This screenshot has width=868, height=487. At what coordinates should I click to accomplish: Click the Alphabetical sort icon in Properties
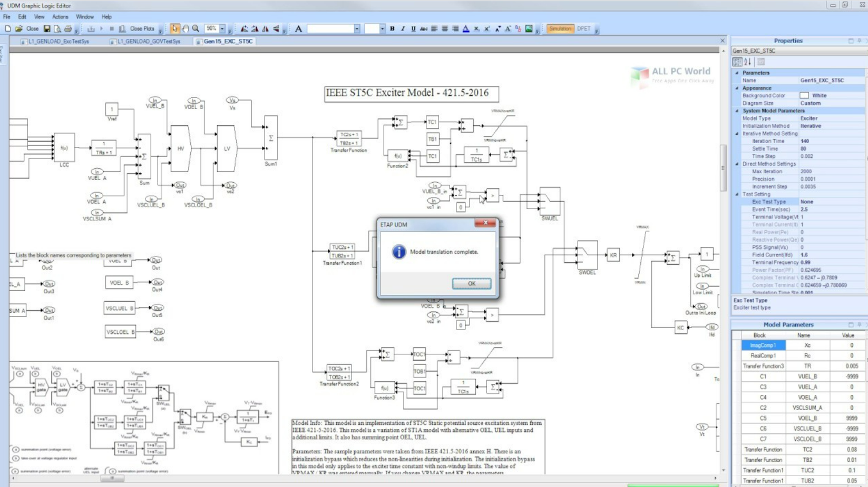[x=747, y=62]
